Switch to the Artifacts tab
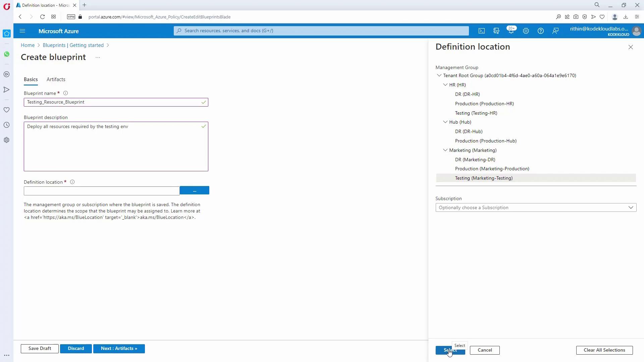 pos(56,79)
